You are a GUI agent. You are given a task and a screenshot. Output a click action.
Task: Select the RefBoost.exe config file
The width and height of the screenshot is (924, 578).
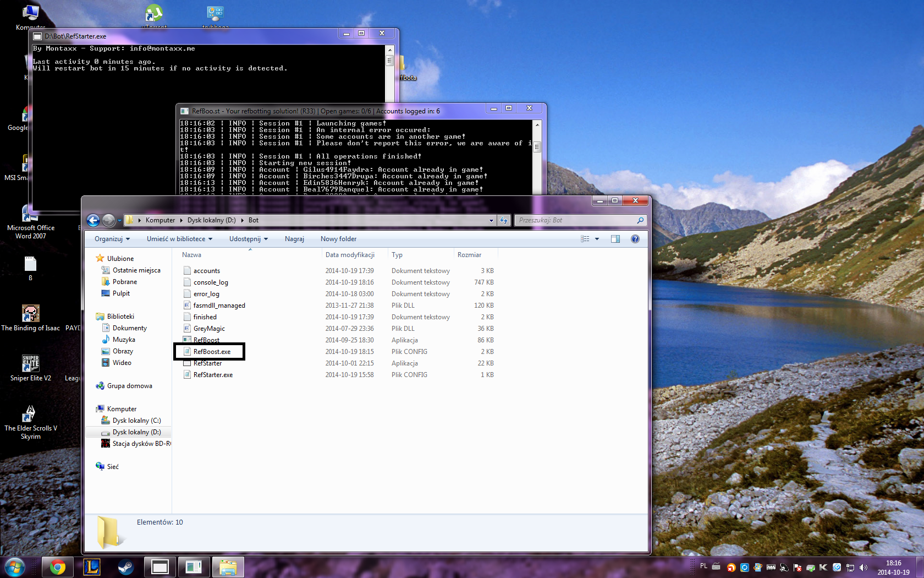[x=212, y=352]
